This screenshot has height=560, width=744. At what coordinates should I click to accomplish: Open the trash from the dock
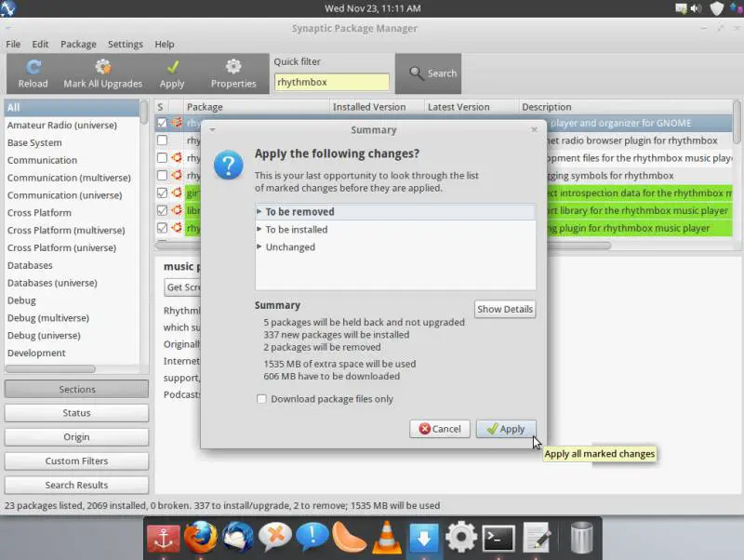581,538
